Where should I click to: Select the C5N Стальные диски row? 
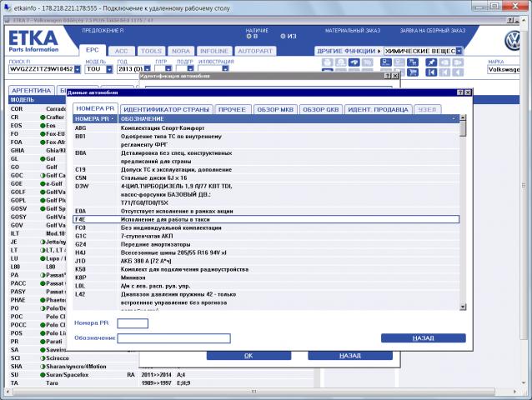tap(266, 178)
